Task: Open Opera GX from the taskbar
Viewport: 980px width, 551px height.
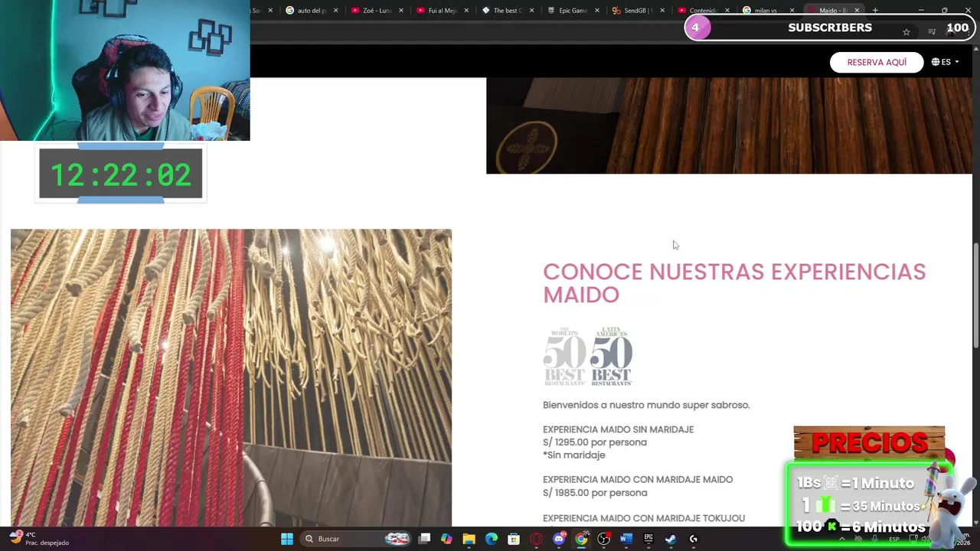Action: [537, 539]
